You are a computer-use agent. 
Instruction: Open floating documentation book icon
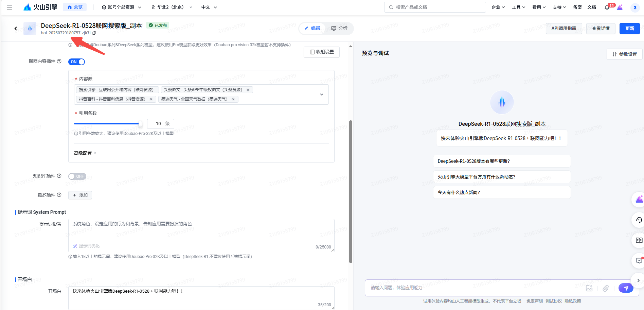click(639, 240)
